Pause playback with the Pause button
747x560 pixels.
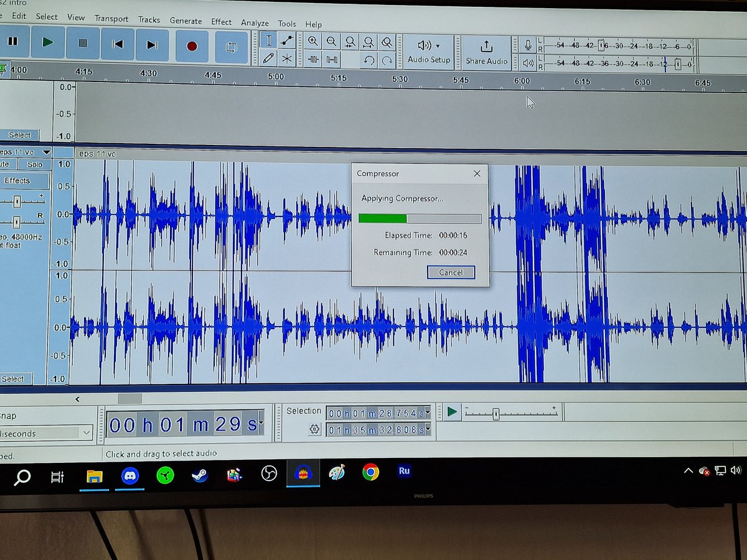(12, 42)
